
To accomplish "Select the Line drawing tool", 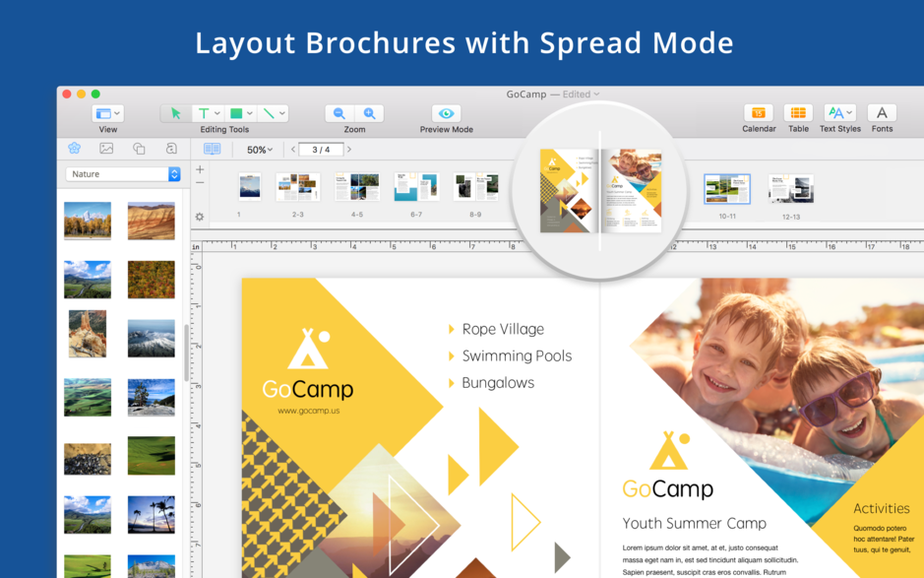I will coord(269,112).
